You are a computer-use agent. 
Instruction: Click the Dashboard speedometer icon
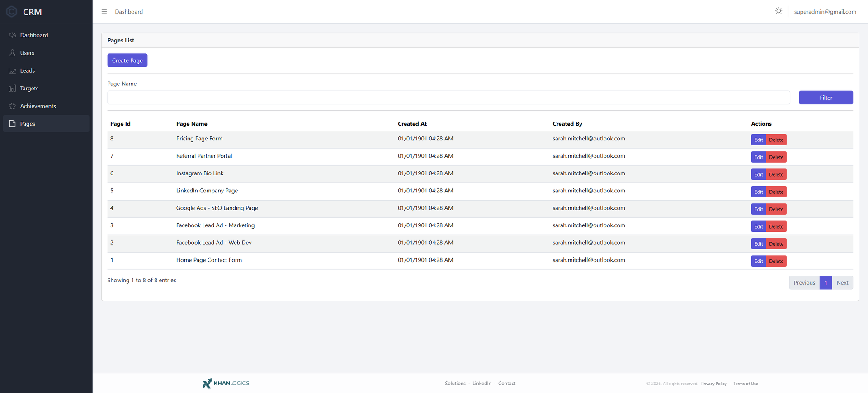point(12,35)
